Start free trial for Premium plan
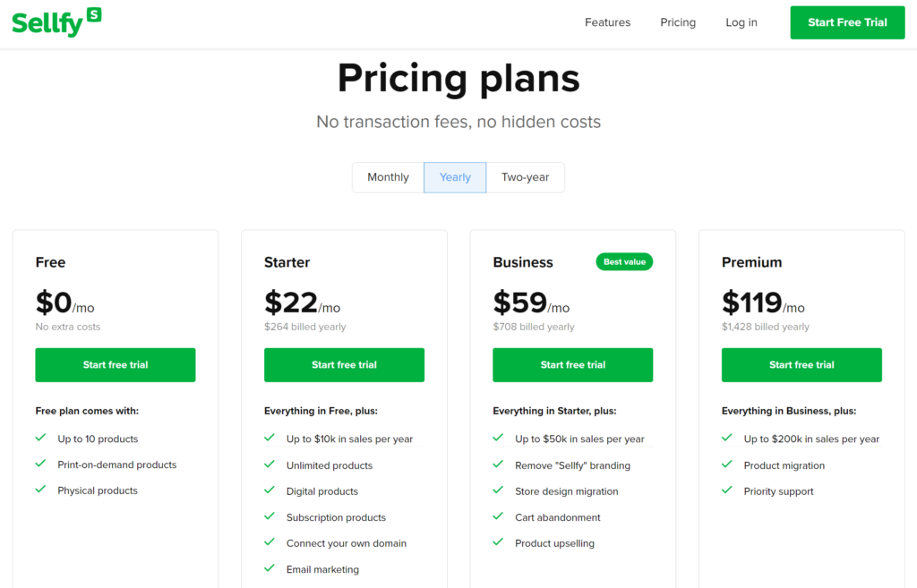The width and height of the screenshot is (917, 588). [x=801, y=365]
